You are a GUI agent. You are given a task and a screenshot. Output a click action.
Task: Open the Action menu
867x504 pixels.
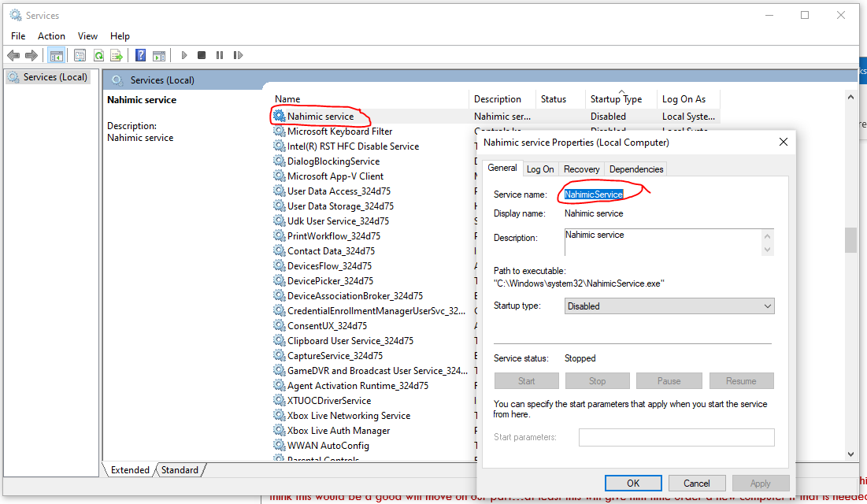pos(51,36)
